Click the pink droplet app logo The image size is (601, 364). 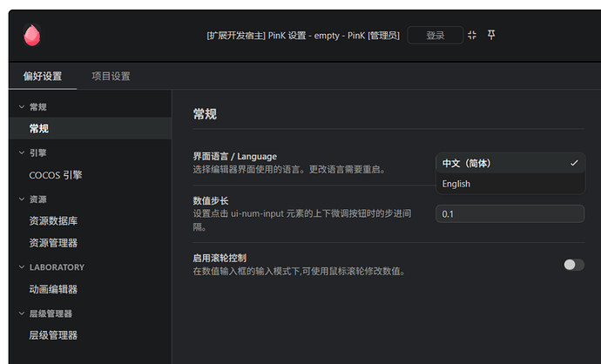point(32,35)
